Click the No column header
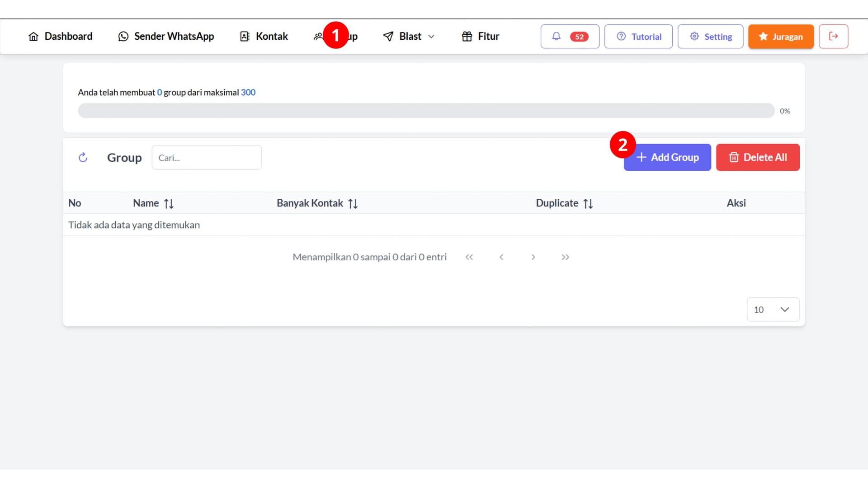Viewport: 868px width, 488px height. click(75, 203)
